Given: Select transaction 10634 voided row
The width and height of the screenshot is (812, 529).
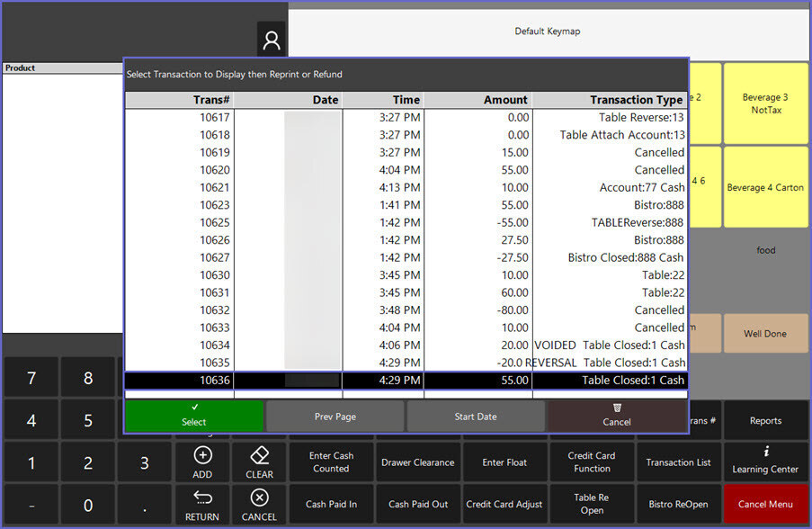Looking at the screenshot, I should (405, 345).
